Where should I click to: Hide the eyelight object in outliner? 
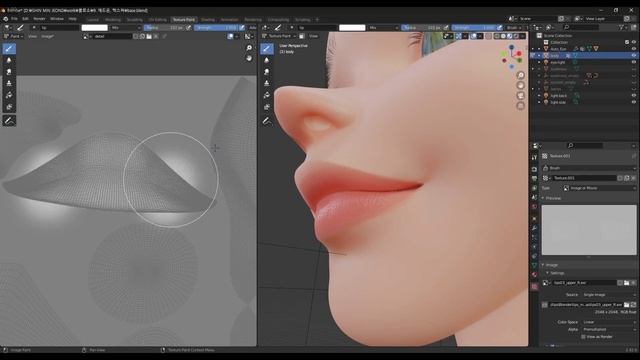[x=634, y=62]
